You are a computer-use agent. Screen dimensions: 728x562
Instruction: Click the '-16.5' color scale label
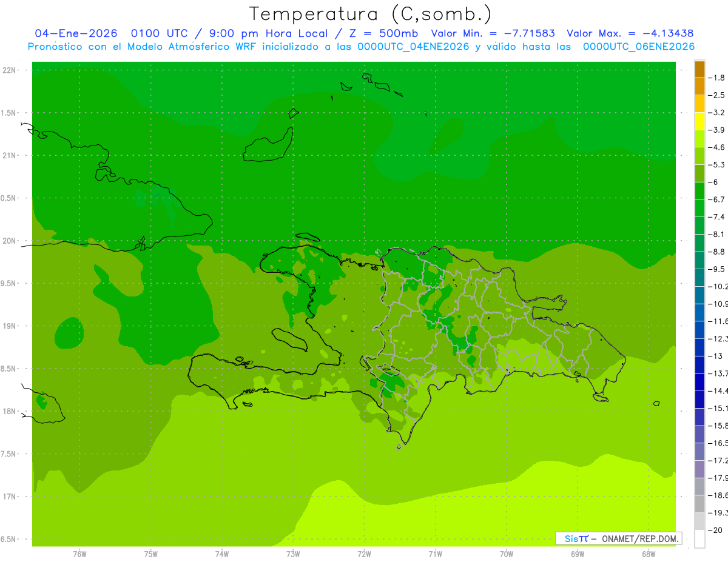click(x=719, y=443)
